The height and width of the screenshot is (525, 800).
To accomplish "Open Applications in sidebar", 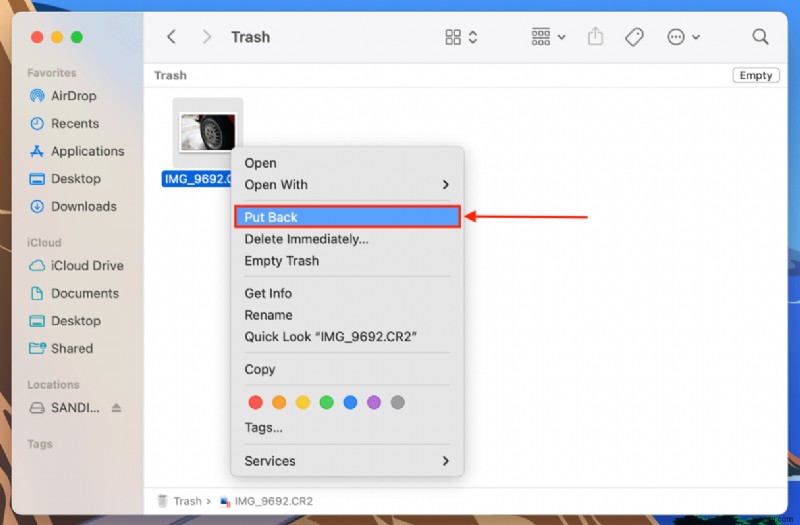I will [x=77, y=151].
